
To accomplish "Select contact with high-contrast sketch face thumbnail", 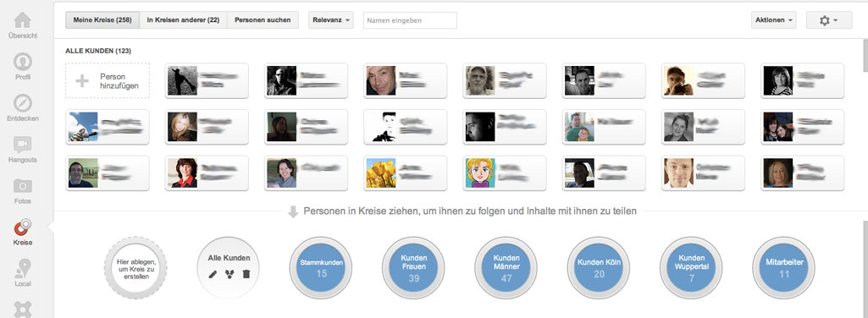I will pyautogui.click(x=406, y=127).
